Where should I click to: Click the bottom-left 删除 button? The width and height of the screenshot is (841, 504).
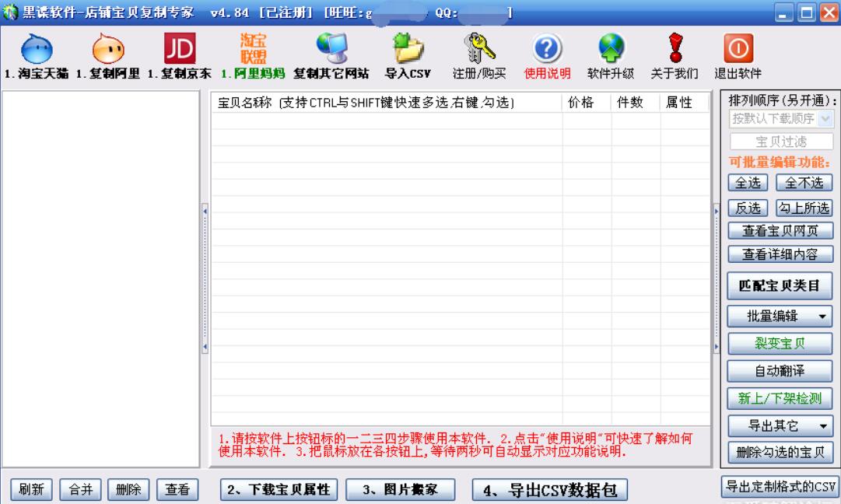click(x=128, y=489)
